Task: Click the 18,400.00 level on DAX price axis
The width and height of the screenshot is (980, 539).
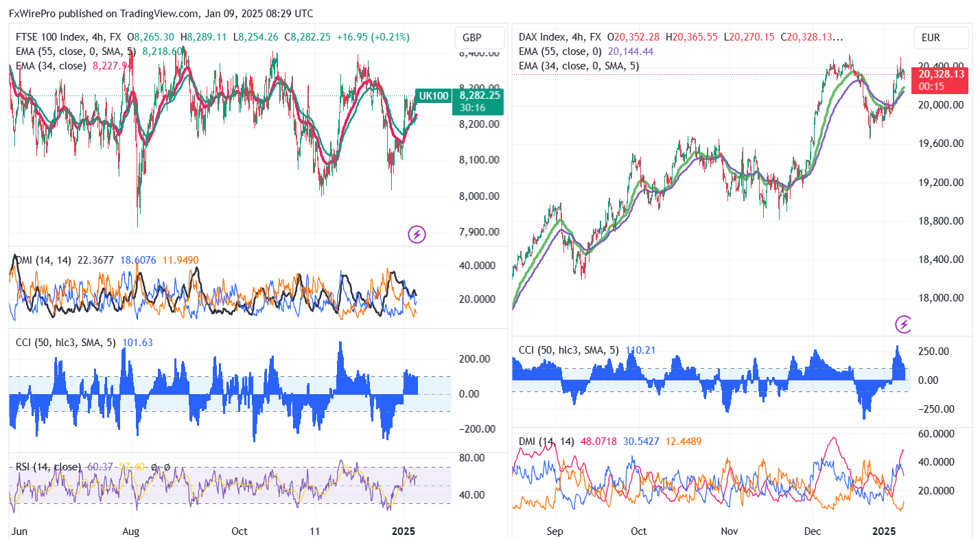Action: pyautogui.click(x=942, y=260)
